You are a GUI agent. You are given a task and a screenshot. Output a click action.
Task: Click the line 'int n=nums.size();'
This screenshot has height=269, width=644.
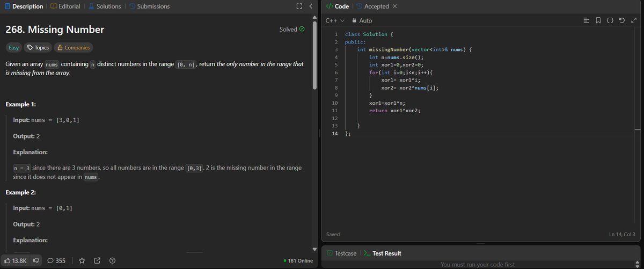[x=396, y=57]
